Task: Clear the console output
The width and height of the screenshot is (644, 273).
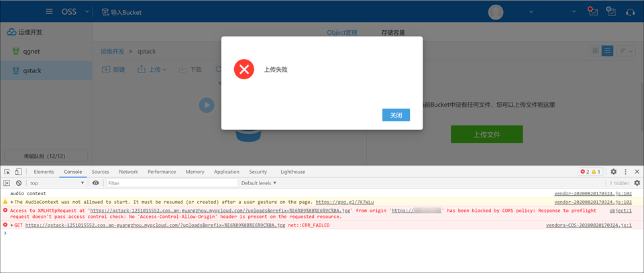Action: (x=19, y=183)
